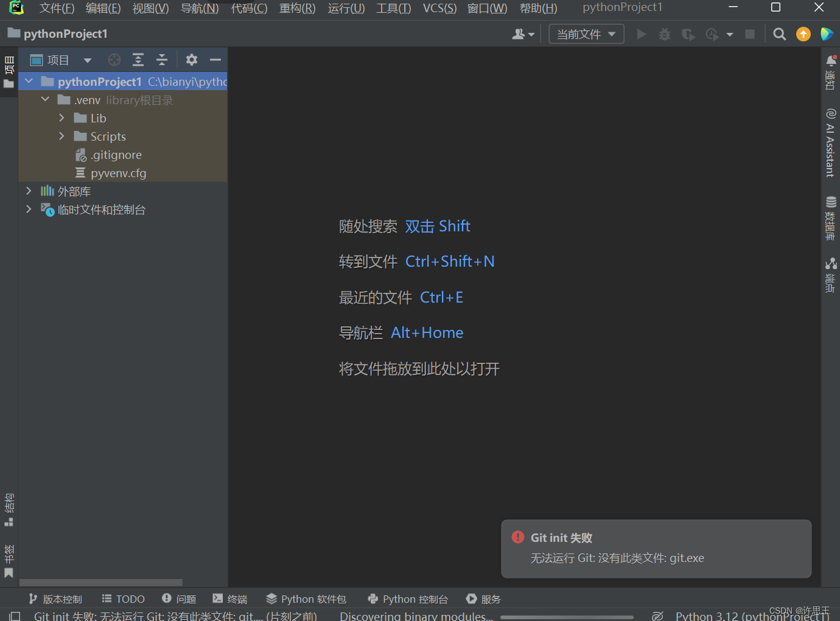The height and width of the screenshot is (621, 840).
Task: Click Collapse All icon in project panel
Action: (x=161, y=60)
